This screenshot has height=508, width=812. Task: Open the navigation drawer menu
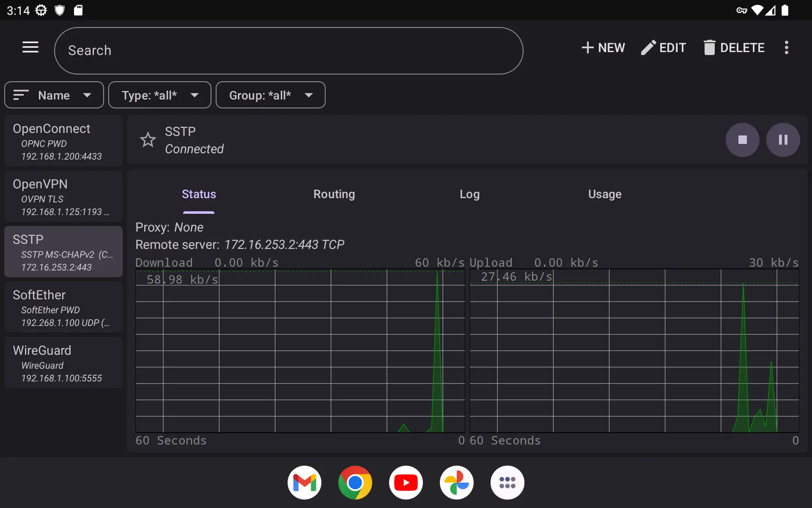[x=30, y=47]
